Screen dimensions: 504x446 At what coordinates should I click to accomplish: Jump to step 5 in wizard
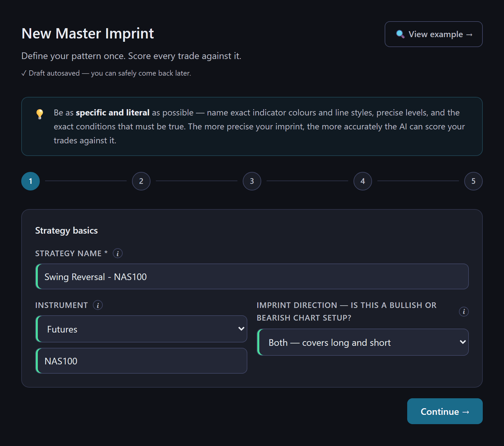(473, 181)
